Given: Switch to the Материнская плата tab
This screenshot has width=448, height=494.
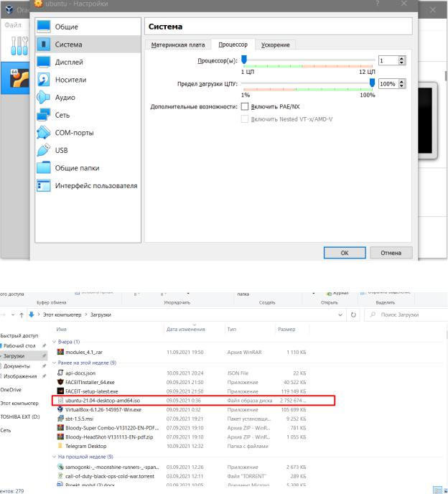Looking at the screenshot, I should point(178,45).
